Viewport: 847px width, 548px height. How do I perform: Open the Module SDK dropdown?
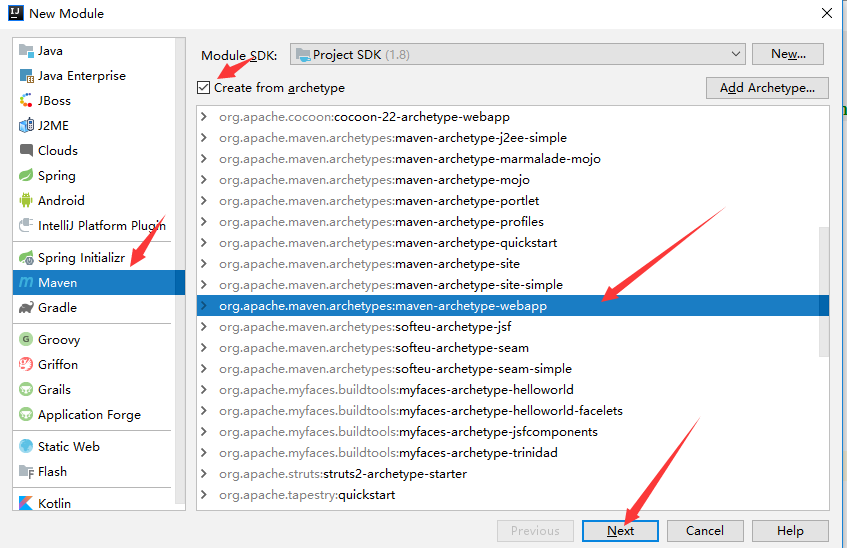(x=517, y=55)
